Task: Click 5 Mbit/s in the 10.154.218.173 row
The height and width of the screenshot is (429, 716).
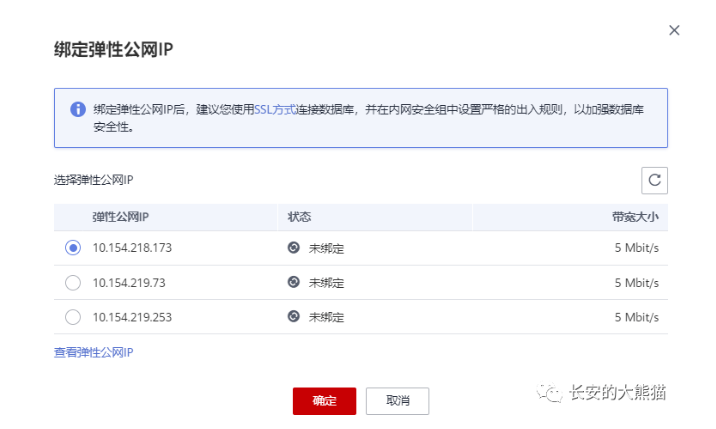Action: pyautogui.click(x=637, y=248)
